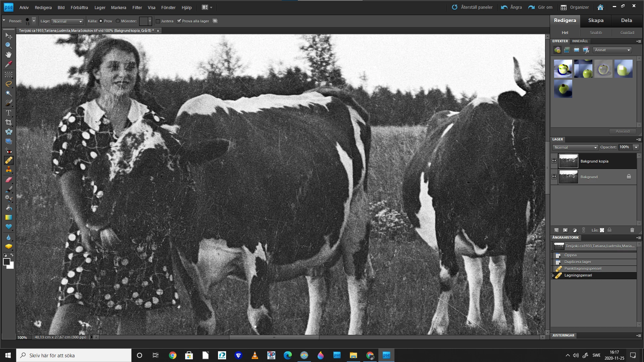The image size is (644, 362).
Task: Open the Filter menu
Action: 137,7
